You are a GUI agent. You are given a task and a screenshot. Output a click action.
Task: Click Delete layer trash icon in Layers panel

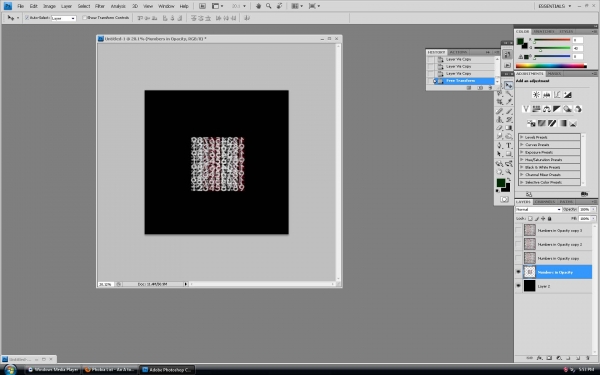pyautogui.click(x=587, y=358)
